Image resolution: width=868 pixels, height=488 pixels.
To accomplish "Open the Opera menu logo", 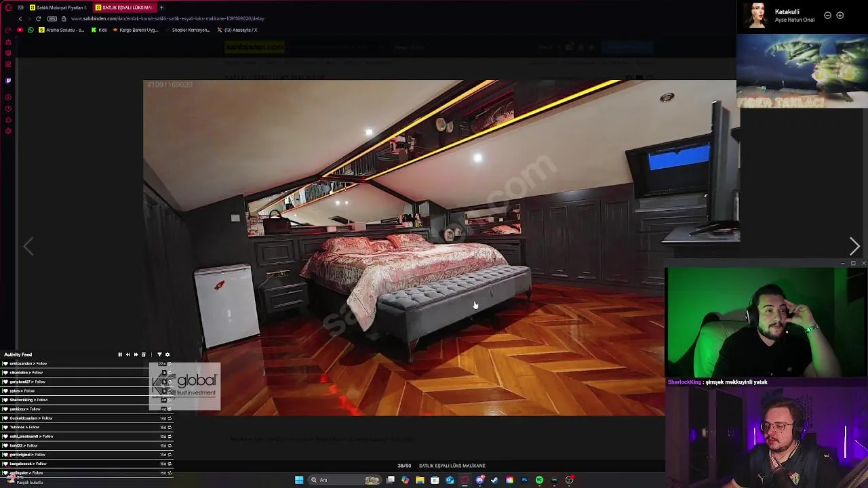I will tap(8, 7).
